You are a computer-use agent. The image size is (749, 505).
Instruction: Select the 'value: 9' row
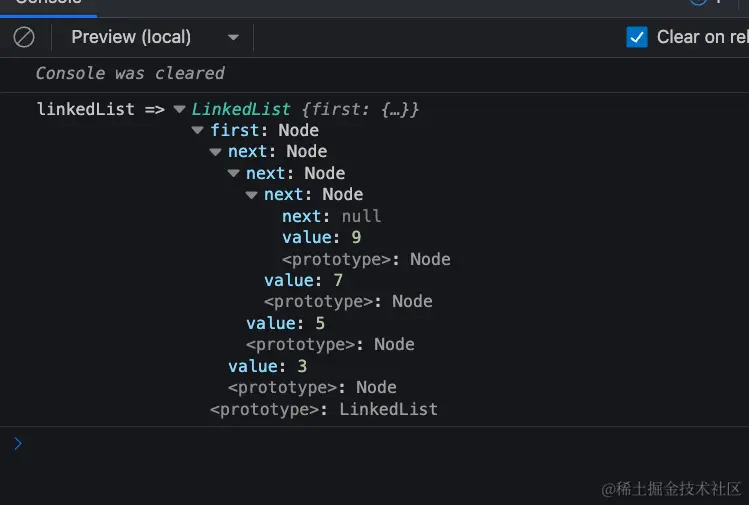tap(321, 237)
